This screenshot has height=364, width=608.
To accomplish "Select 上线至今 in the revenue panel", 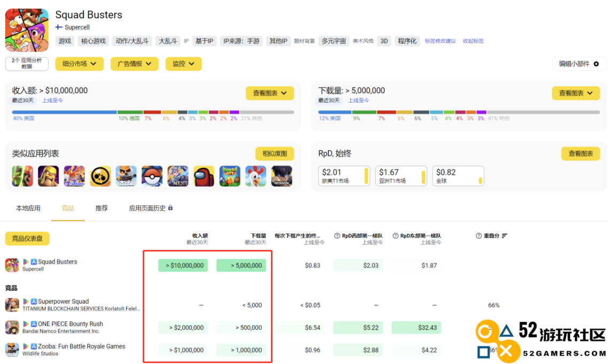I will [52, 100].
